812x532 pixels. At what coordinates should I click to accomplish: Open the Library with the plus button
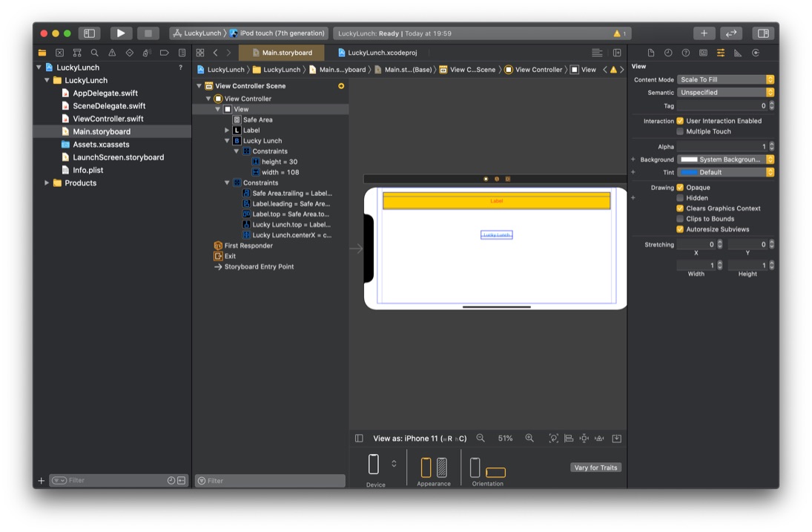pyautogui.click(x=704, y=33)
